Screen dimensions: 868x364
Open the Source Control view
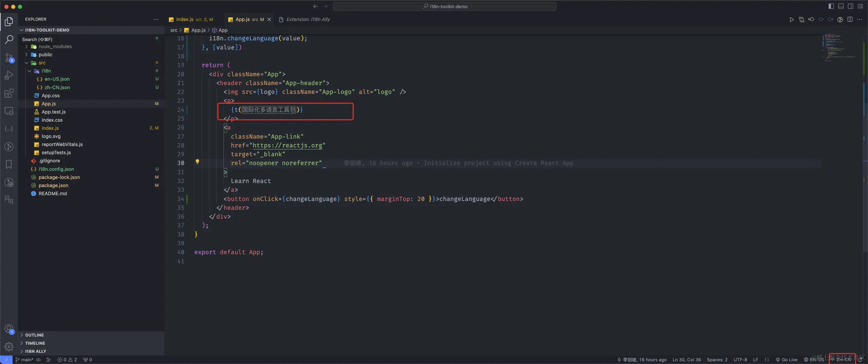[9, 58]
